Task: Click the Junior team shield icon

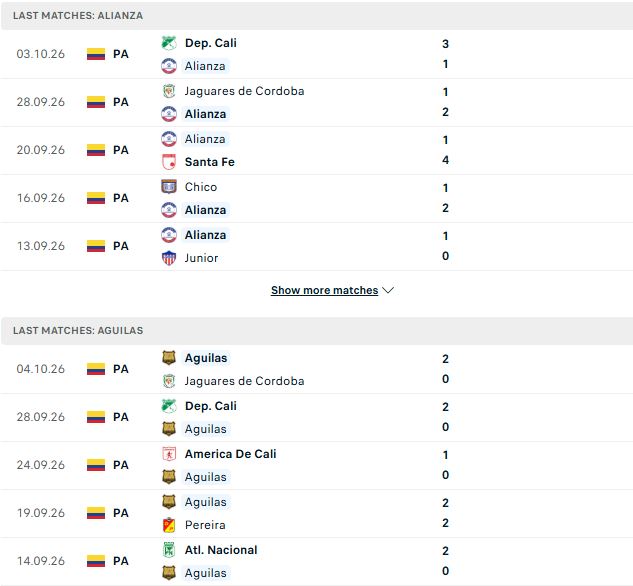Action: click(169, 258)
